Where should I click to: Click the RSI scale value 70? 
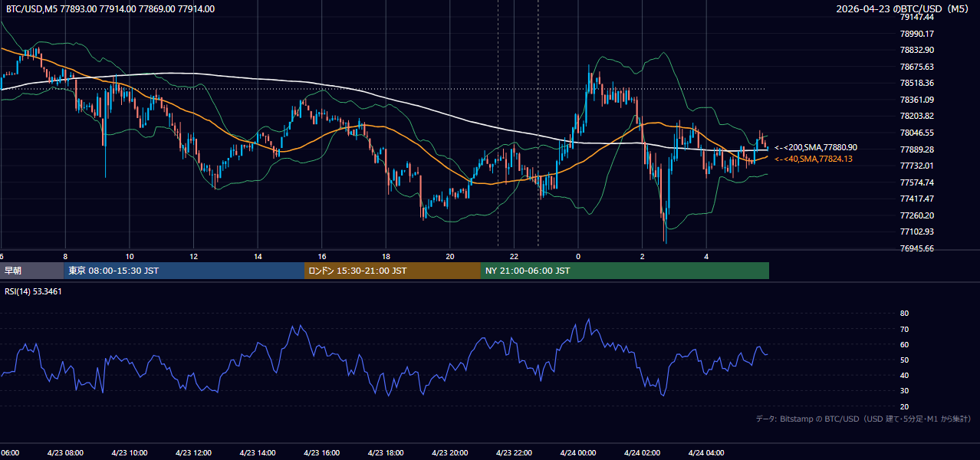[904, 329]
